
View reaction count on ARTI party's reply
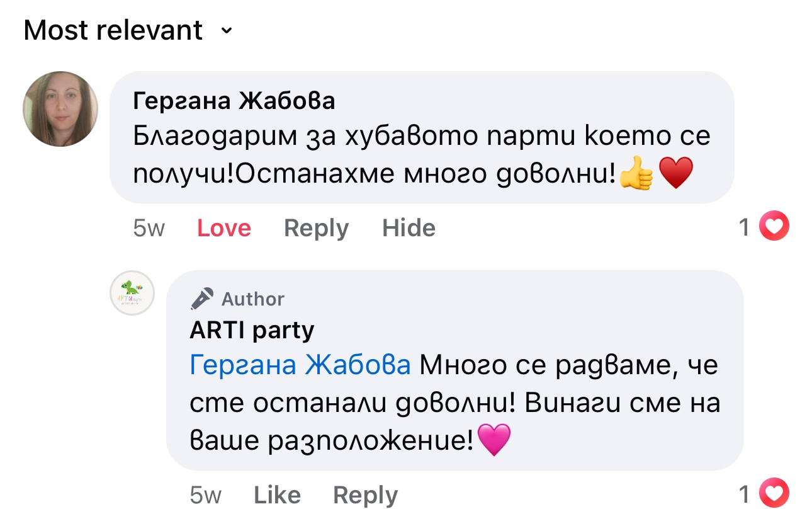coord(745,495)
